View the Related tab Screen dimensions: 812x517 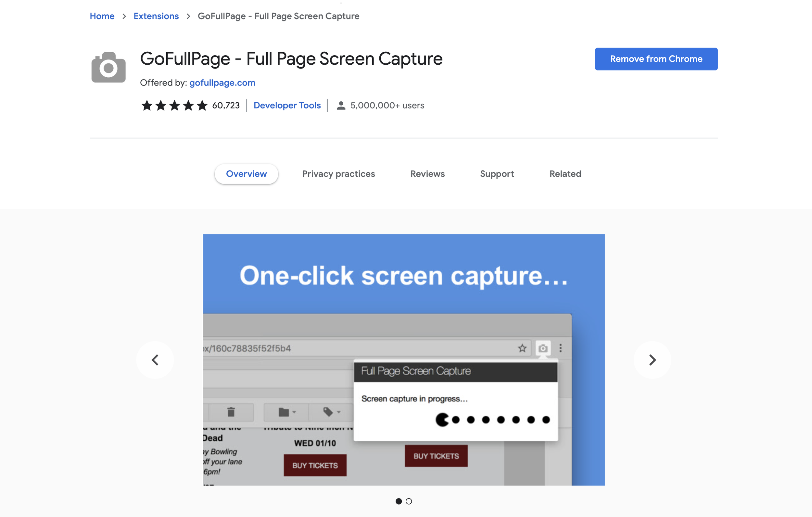[565, 174]
